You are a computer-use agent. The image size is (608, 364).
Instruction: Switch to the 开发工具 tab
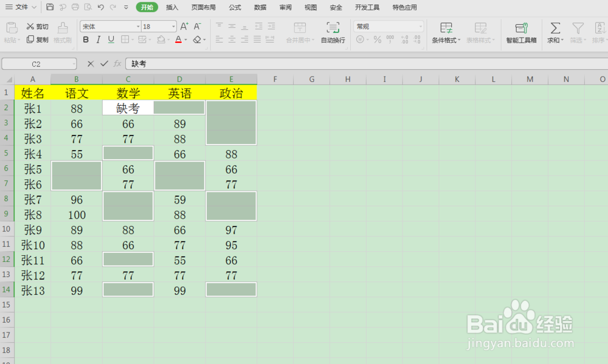[x=367, y=7]
